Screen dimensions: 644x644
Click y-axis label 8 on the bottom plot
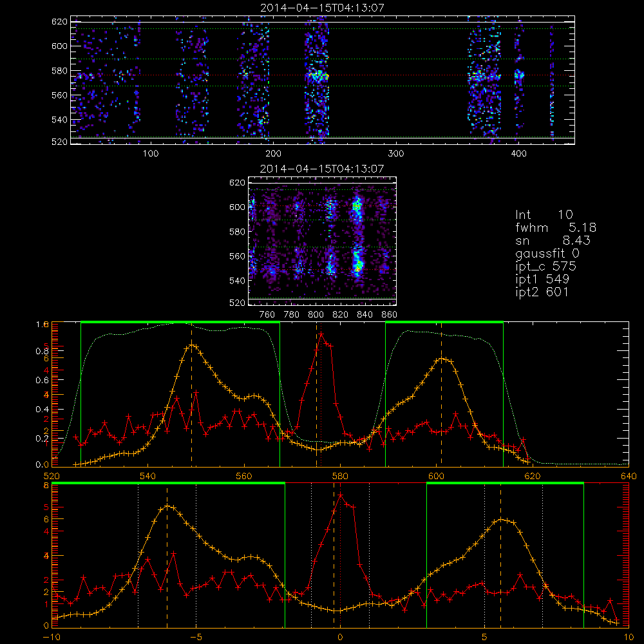tap(46, 486)
